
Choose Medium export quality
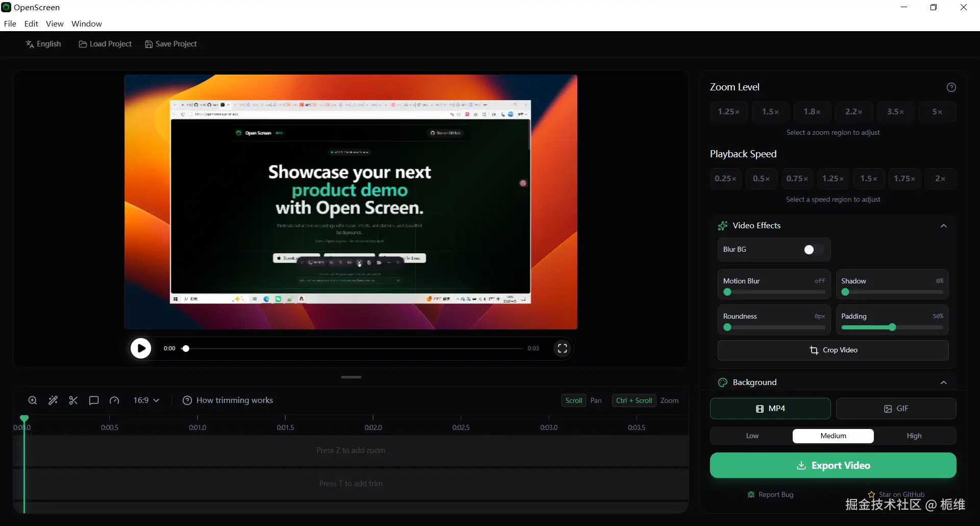833,436
